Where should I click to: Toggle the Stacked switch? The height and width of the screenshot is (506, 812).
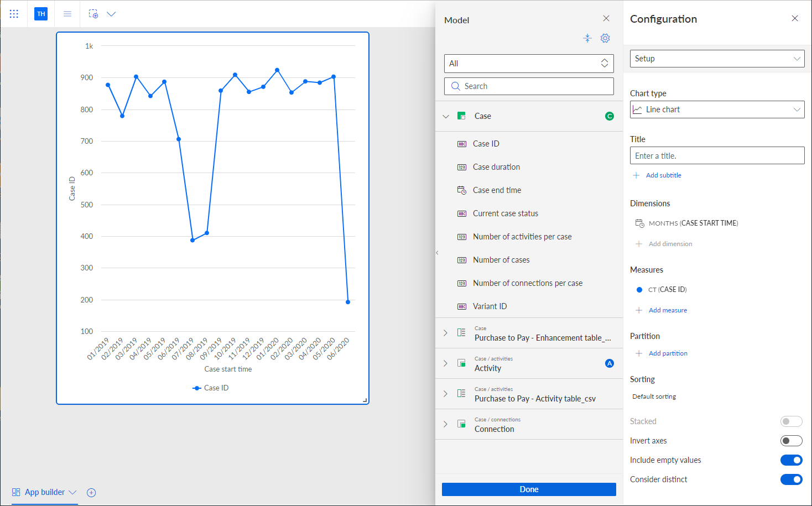[791, 421]
